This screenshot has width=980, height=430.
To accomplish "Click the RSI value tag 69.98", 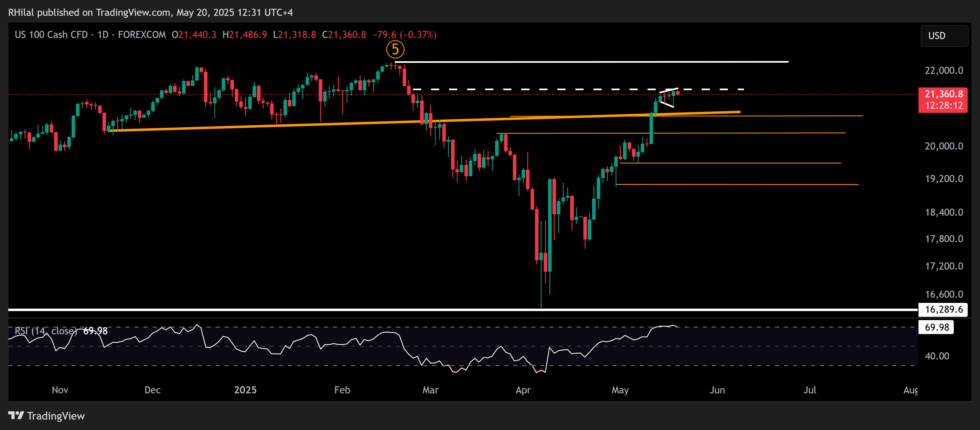I will pos(936,327).
